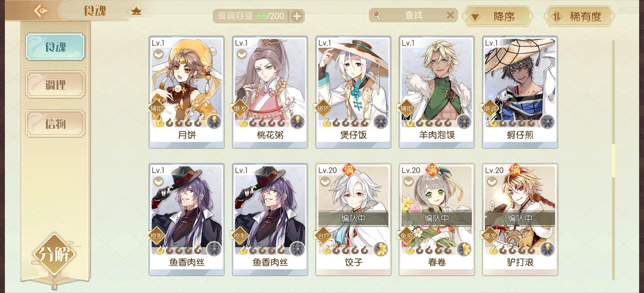The height and width of the screenshot is (293, 644).
Task: Expand soul capacity with plus icon
Action: pyautogui.click(x=297, y=16)
